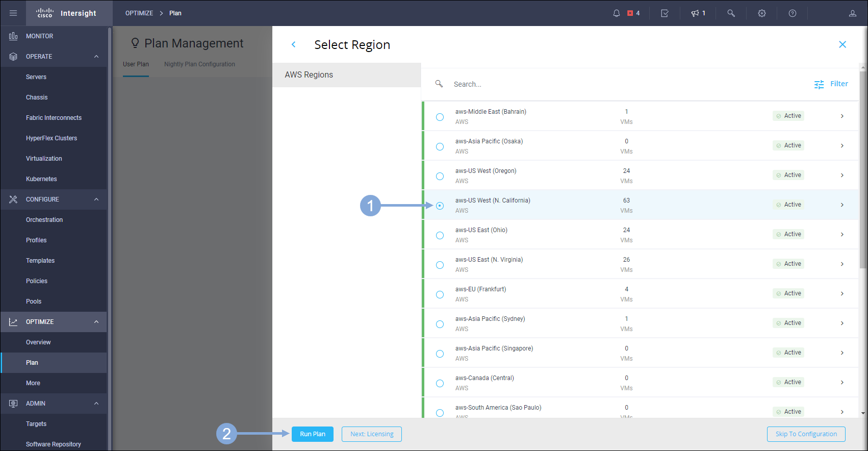Screen dimensions: 868x451
Task: Switch to Nightly Plan Configuration tab
Action: [199, 64]
